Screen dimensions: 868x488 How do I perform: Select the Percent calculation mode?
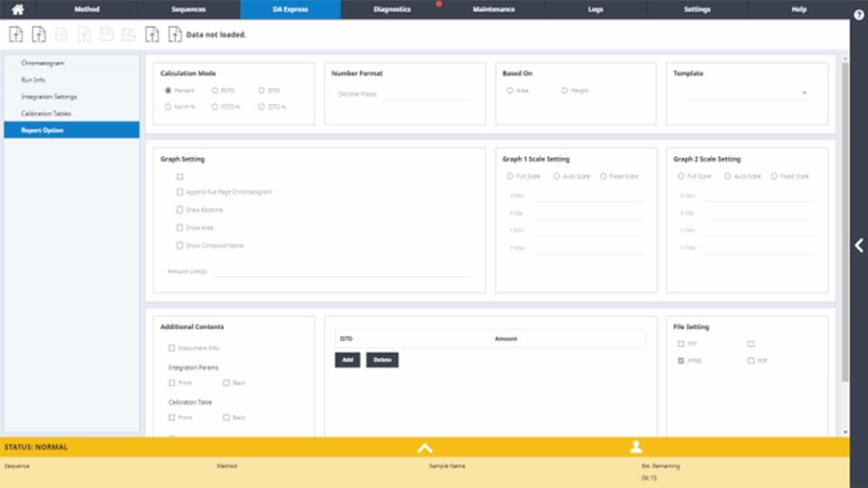[x=168, y=90]
